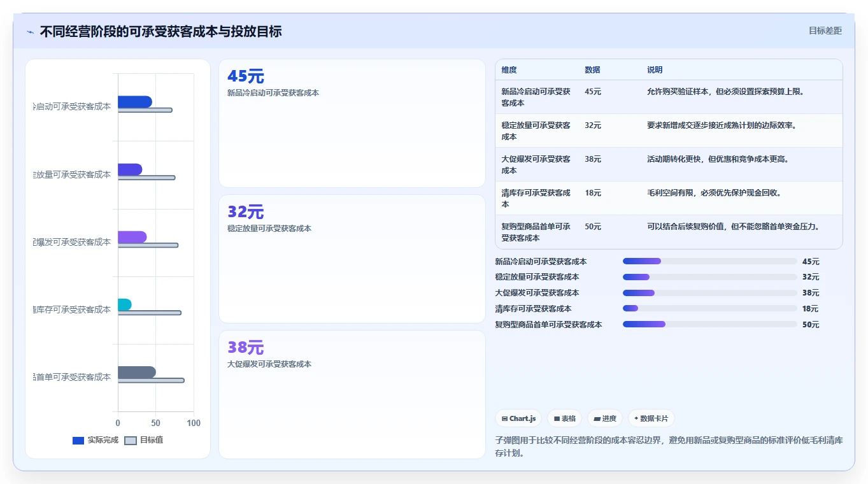Click the 进度 tag chip
This screenshot has width=868, height=484.
point(605,418)
